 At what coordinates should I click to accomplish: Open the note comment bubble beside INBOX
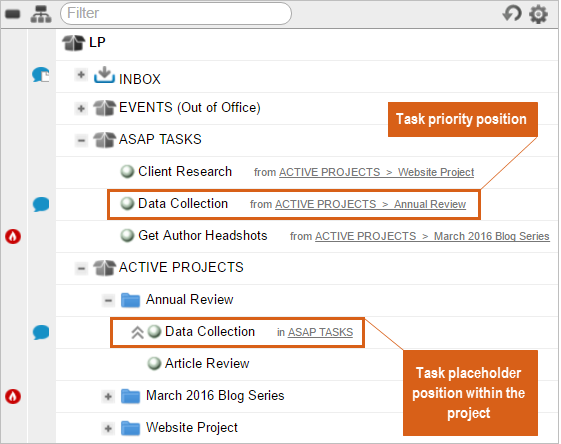[41, 74]
